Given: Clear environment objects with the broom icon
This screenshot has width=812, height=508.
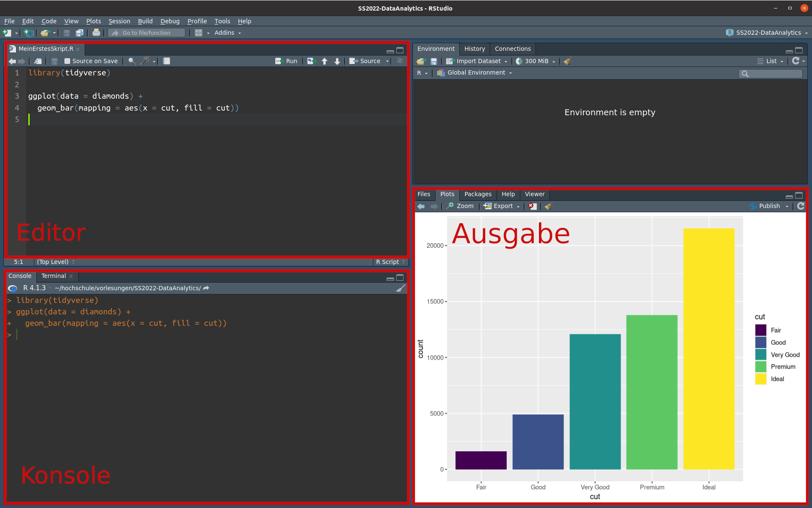Looking at the screenshot, I should [x=568, y=61].
